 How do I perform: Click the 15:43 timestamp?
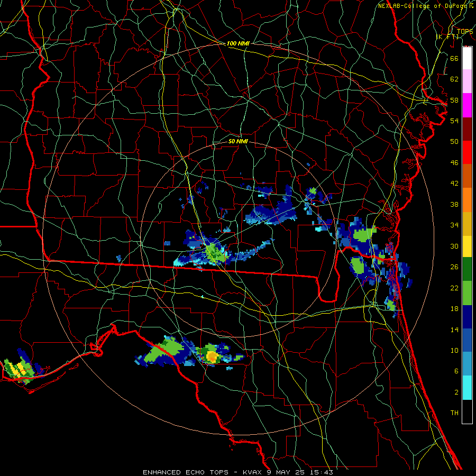click(322, 472)
